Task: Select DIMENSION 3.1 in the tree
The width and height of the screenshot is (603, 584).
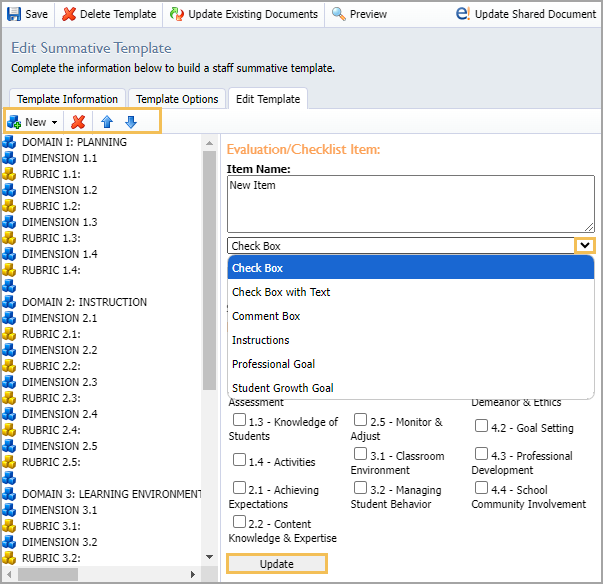Action: [x=60, y=510]
